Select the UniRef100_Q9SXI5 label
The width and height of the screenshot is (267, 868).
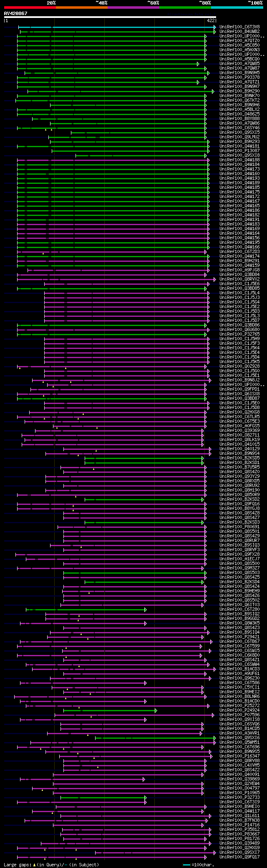pyautogui.click(x=239, y=133)
